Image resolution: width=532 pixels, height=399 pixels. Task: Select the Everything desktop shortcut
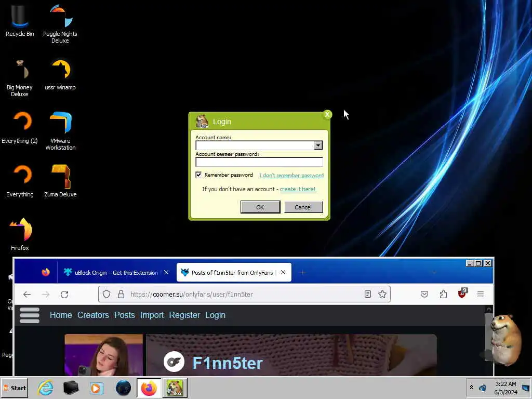coord(20,181)
